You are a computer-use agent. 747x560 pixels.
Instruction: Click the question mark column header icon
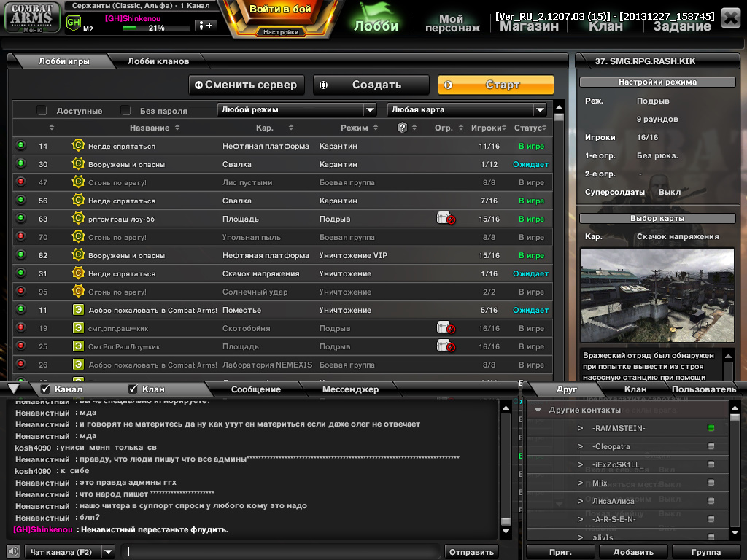tap(402, 127)
